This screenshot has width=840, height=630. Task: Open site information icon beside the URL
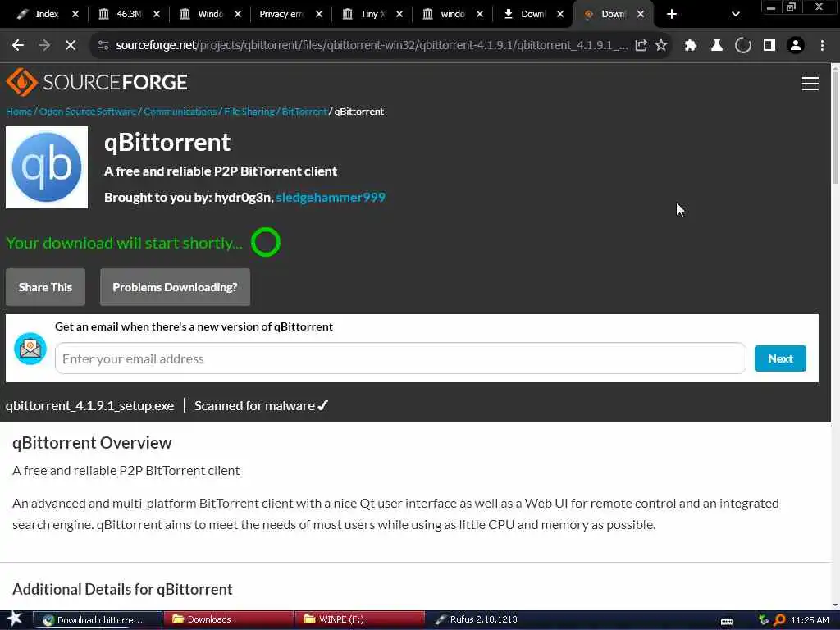tap(103, 46)
